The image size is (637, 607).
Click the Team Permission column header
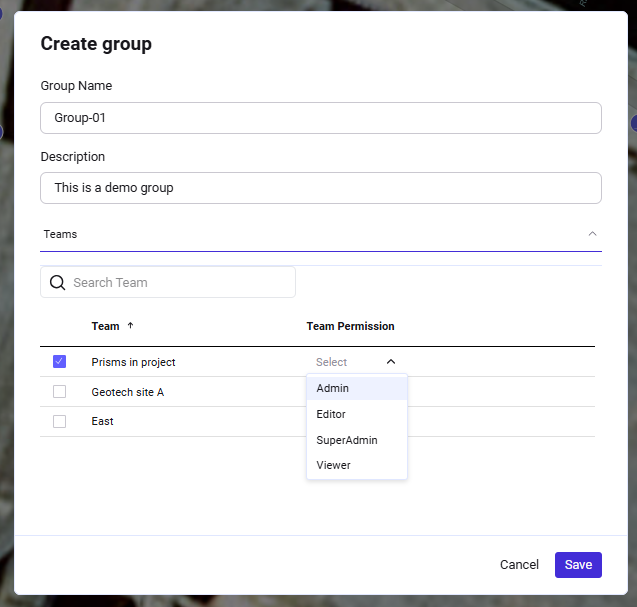[350, 326]
